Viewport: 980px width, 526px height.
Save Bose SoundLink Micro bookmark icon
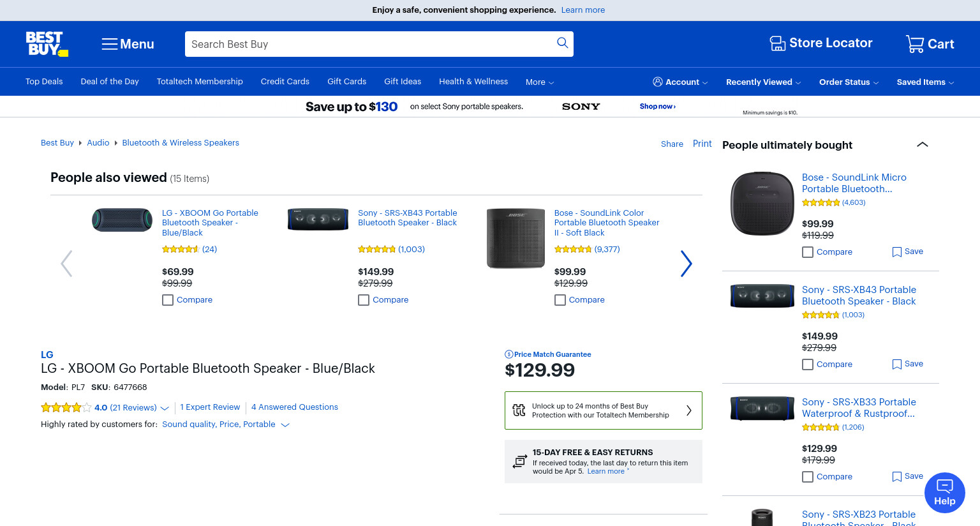tap(896, 252)
